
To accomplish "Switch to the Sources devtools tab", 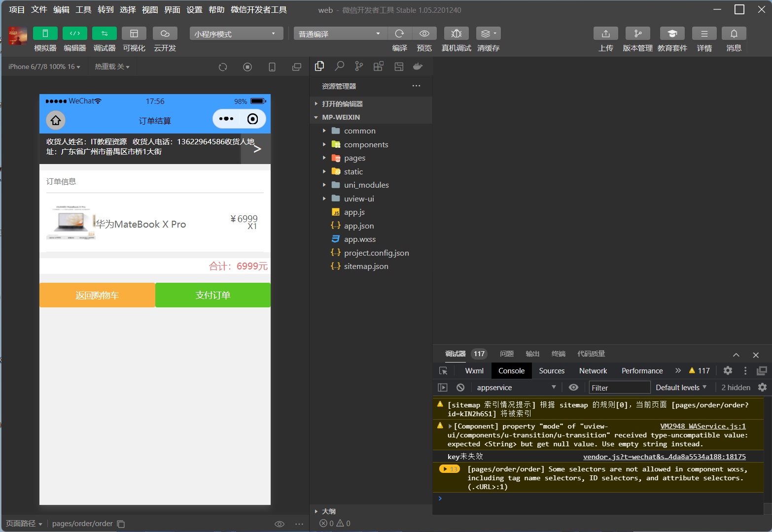I will click(x=552, y=371).
